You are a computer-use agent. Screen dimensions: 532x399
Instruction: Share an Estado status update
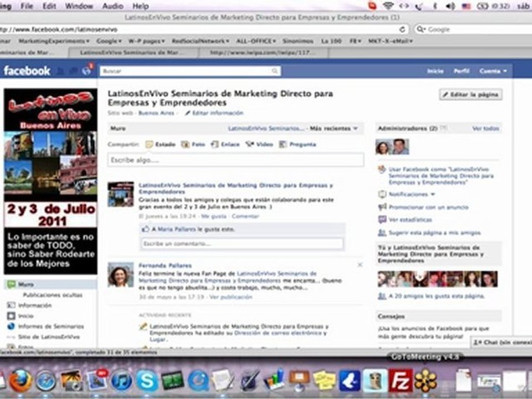(x=161, y=145)
